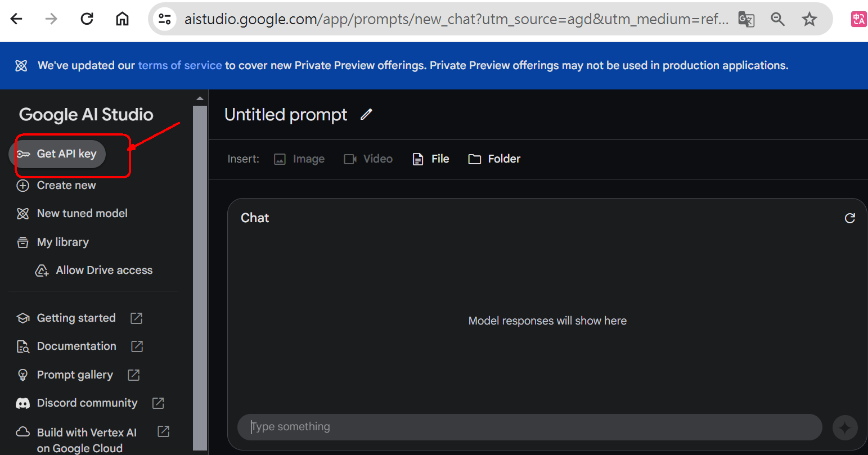This screenshot has height=455, width=868.
Task: Select Create new in the sidebar
Action: click(x=56, y=186)
